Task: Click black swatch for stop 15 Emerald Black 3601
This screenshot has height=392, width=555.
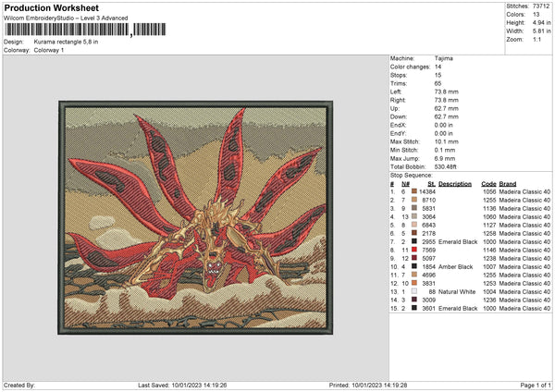Action: (414, 308)
